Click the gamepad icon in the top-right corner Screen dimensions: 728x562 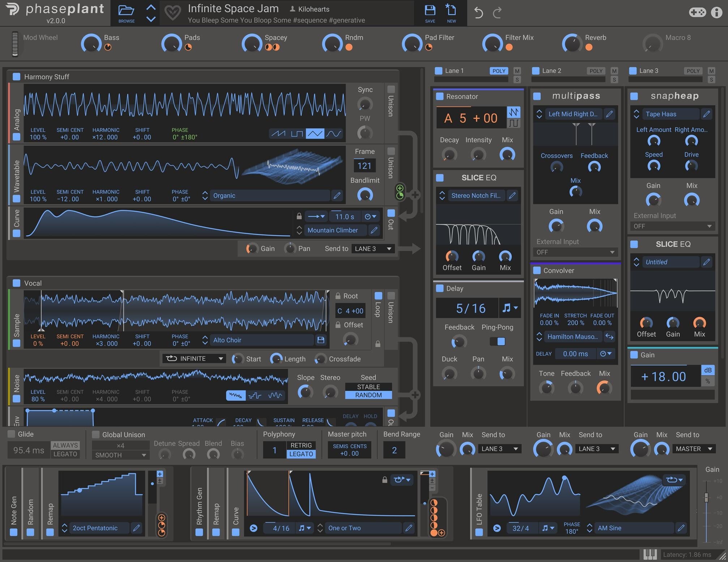[x=697, y=12]
